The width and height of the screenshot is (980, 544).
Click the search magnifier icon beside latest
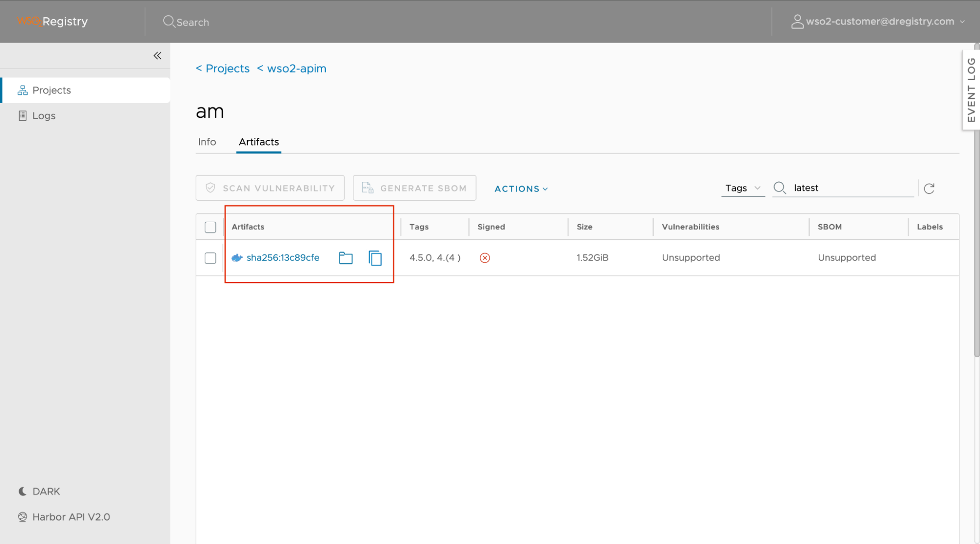click(x=779, y=188)
